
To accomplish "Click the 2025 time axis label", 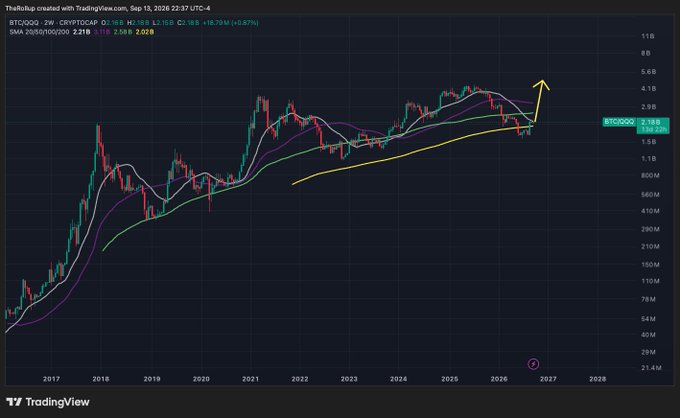I will pyautogui.click(x=450, y=379).
